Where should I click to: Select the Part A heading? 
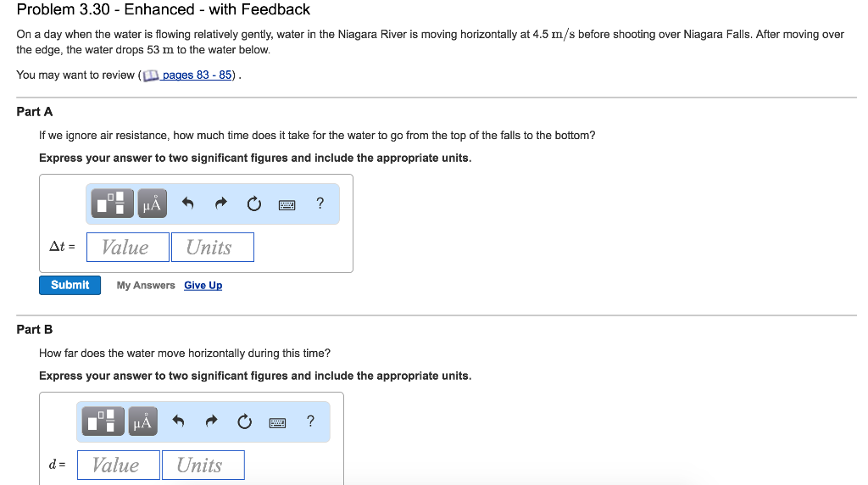click(34, 112)
